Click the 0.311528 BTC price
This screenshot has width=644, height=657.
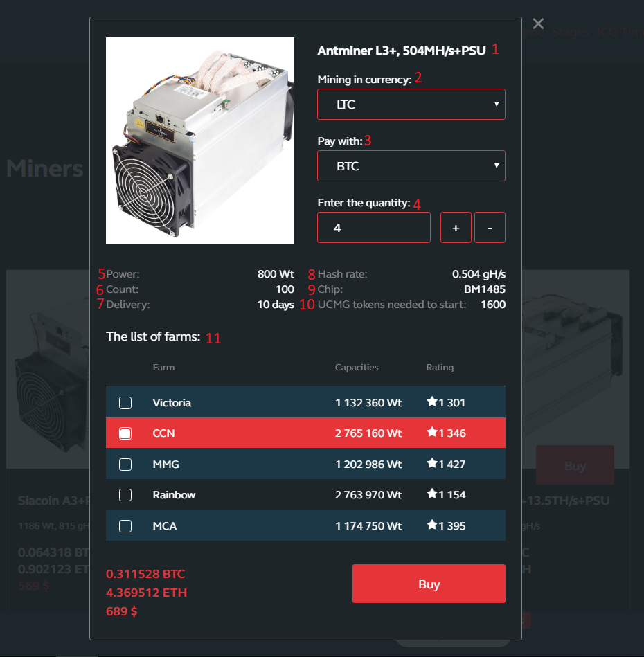145,574
